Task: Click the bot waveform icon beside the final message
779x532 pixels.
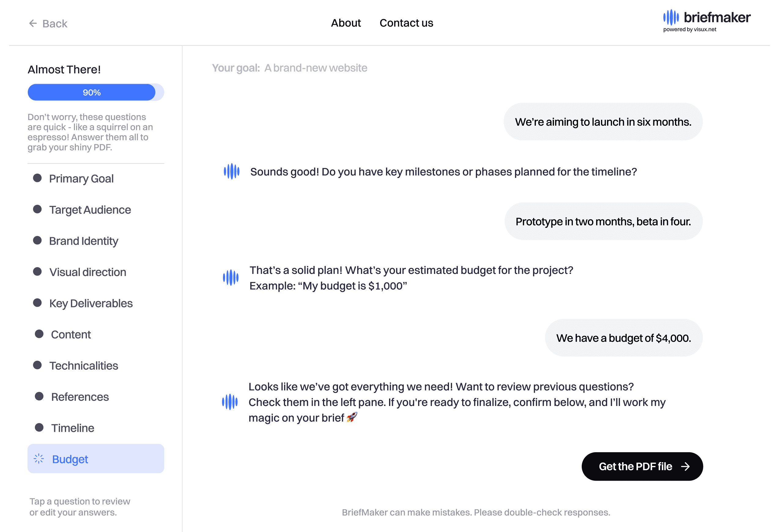Action: [230, 402]
